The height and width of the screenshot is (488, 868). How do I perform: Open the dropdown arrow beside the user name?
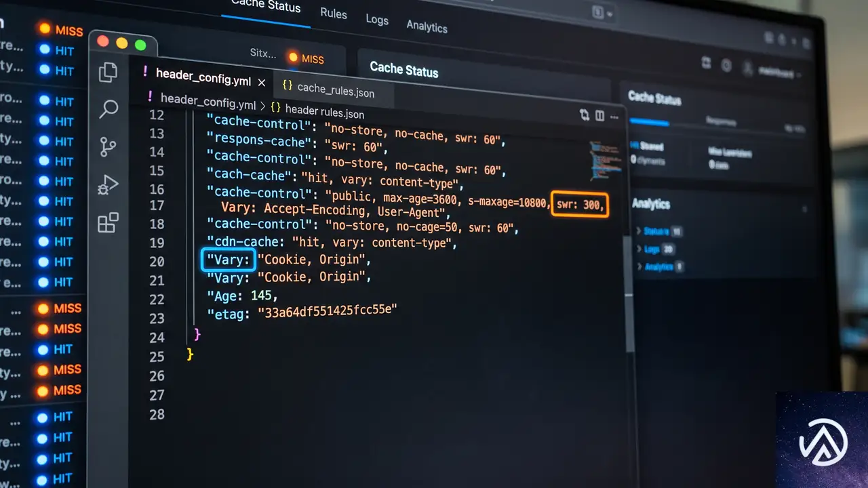coord(800,74)
